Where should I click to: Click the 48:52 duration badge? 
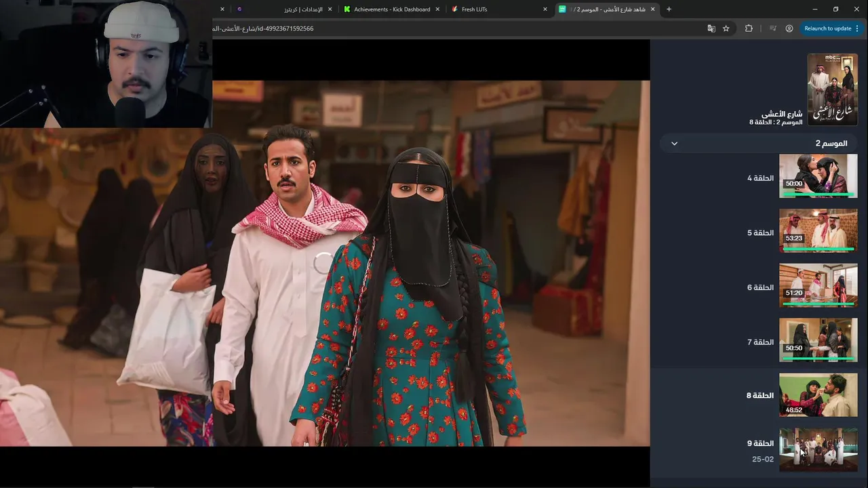[793, 410]
